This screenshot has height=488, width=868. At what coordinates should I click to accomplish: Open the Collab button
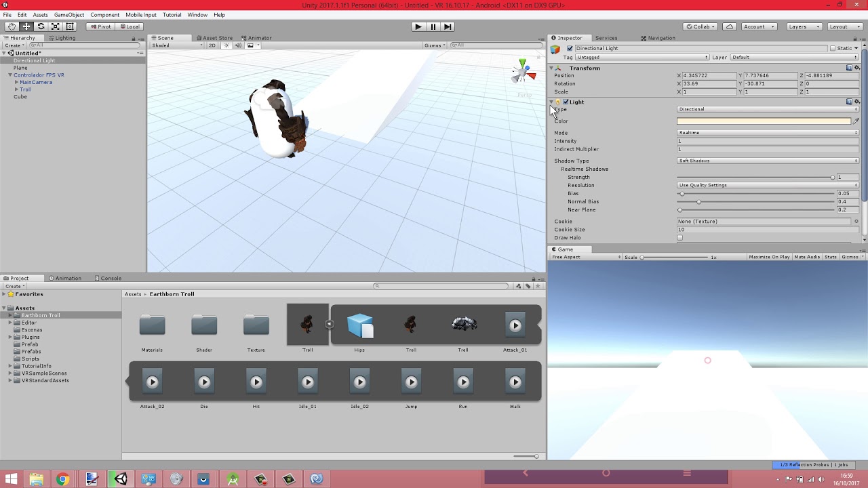pos(701,26)
